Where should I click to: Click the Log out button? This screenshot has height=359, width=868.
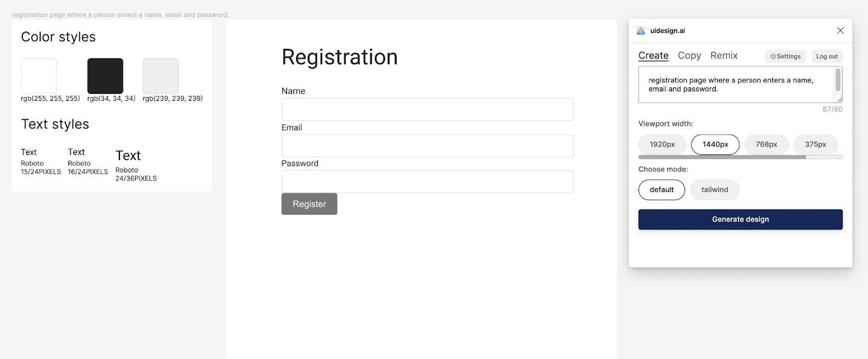(827, 56)
